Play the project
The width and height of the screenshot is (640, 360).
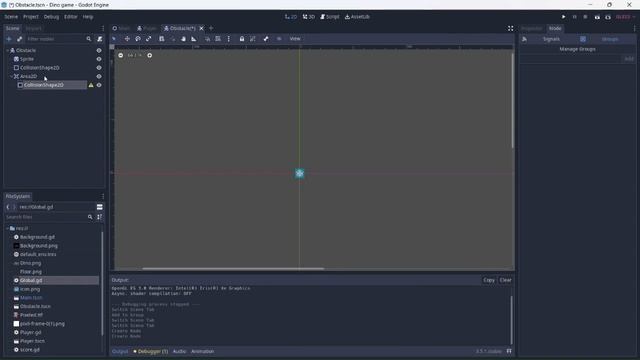coord(563,17)
